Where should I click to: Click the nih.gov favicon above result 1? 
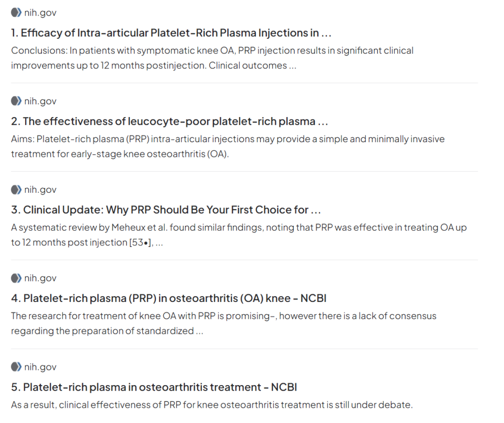[16, 13]
